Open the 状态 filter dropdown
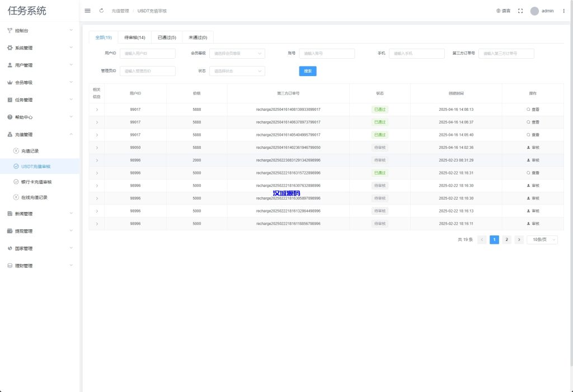 click(237, 71)
